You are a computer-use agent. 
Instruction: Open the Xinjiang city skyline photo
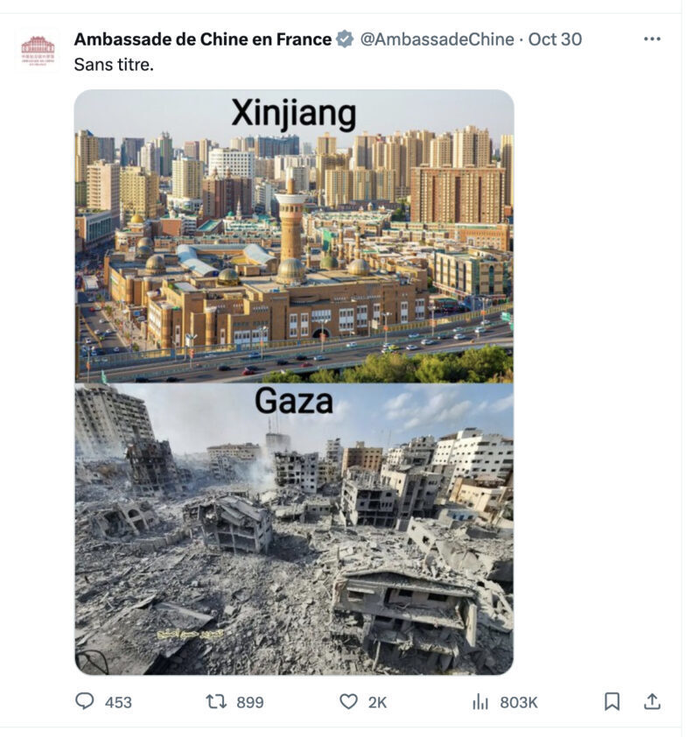294,236
